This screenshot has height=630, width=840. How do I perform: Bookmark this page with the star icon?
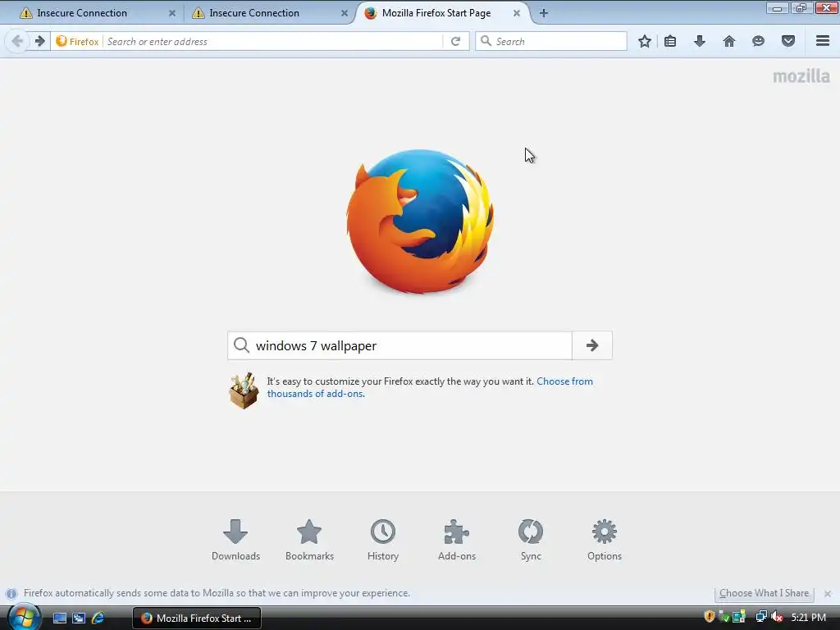[645, 41]
